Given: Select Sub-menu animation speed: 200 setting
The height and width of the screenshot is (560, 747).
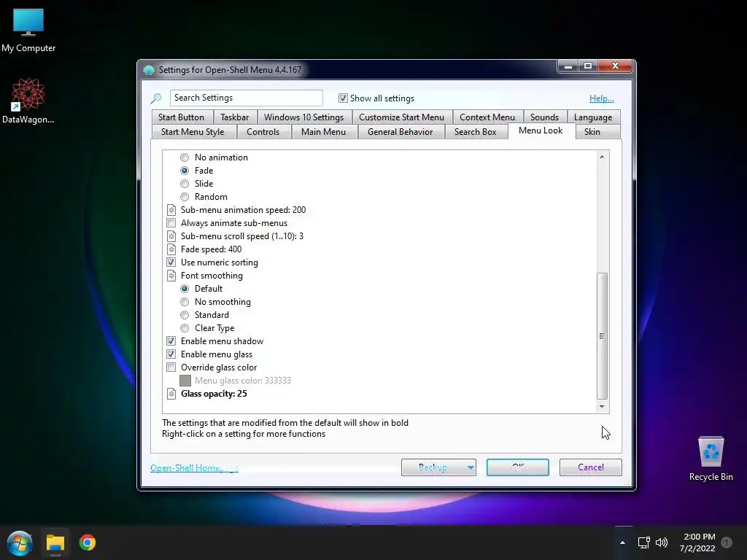Looking at the screenshot, I should tap(244, 210).
